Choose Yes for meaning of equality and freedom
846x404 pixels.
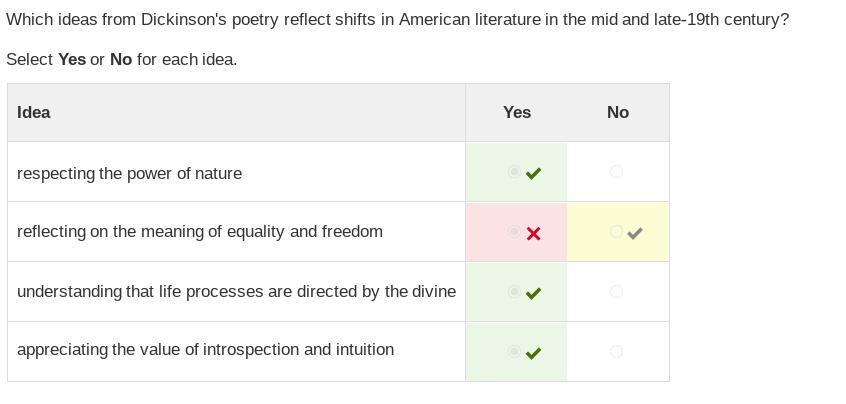point(514,232)
